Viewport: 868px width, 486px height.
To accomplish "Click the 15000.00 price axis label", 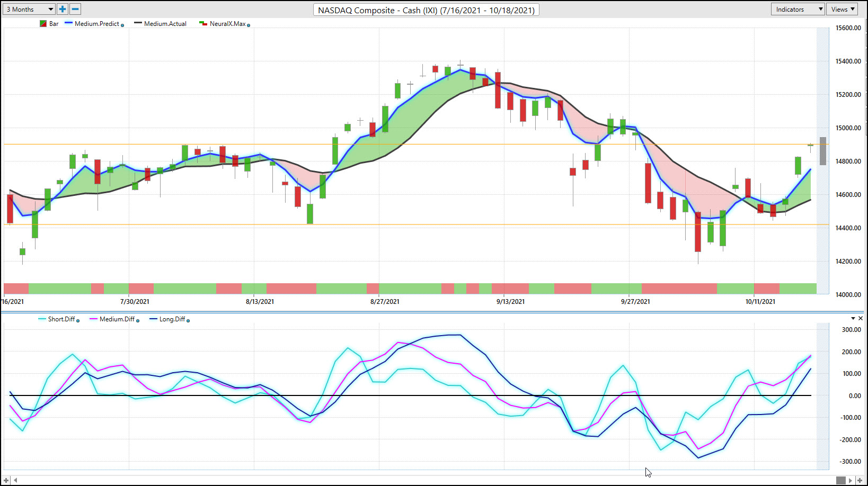I will [848, 128].
